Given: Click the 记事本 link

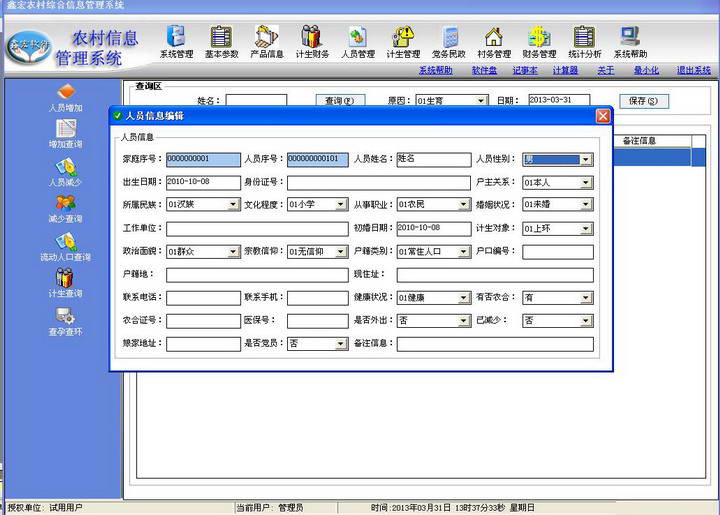Looking at the screenshot, I should (525, 70).
